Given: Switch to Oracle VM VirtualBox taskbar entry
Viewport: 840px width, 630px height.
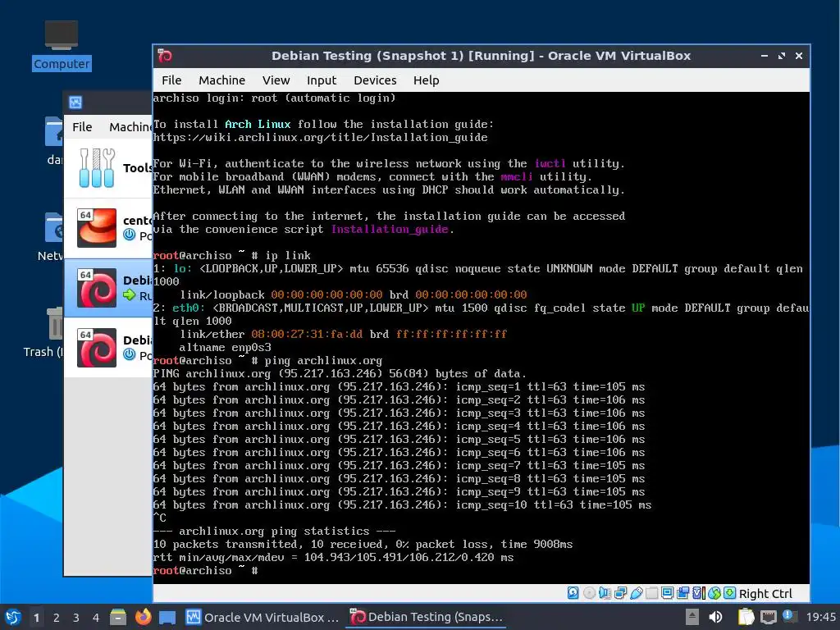Looking at the screenshot, I should coord(262,617).
